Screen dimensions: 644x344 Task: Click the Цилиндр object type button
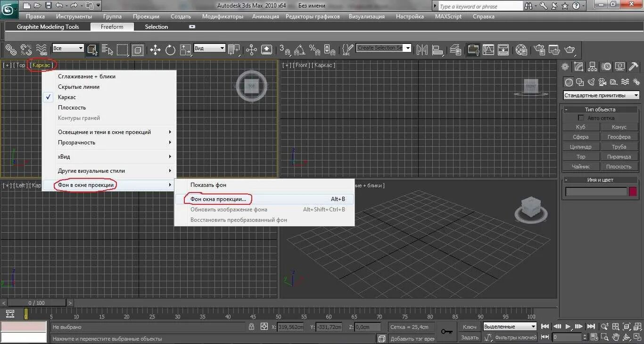(x=581, y=147)
